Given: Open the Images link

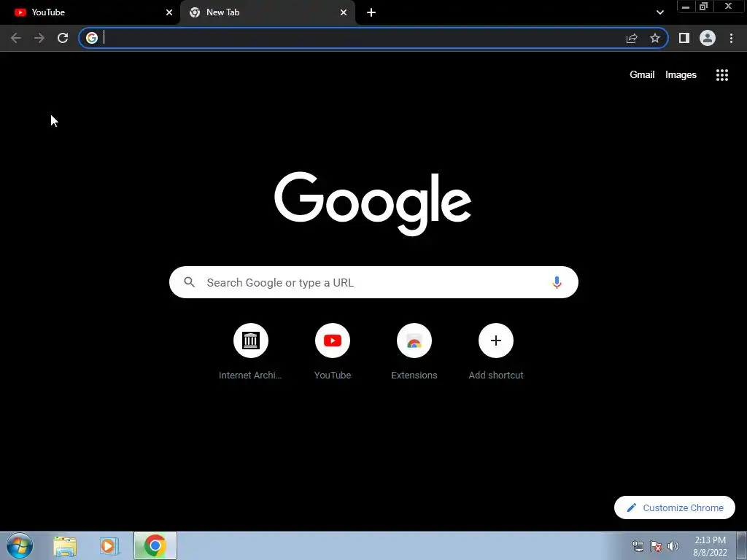Looking at the screenshot, I should [681, 75].
